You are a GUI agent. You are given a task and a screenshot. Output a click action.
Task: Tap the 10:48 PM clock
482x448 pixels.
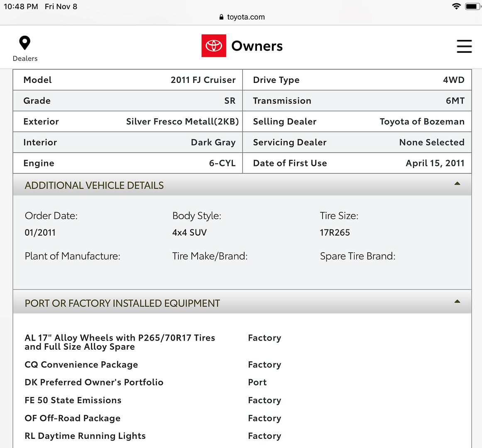click(21, 7)
